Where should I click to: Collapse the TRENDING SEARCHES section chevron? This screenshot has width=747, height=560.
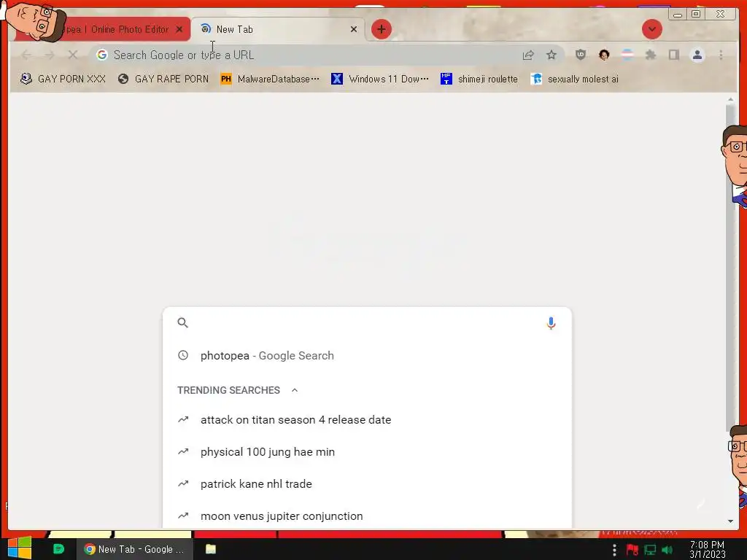(x=295, y=391)
